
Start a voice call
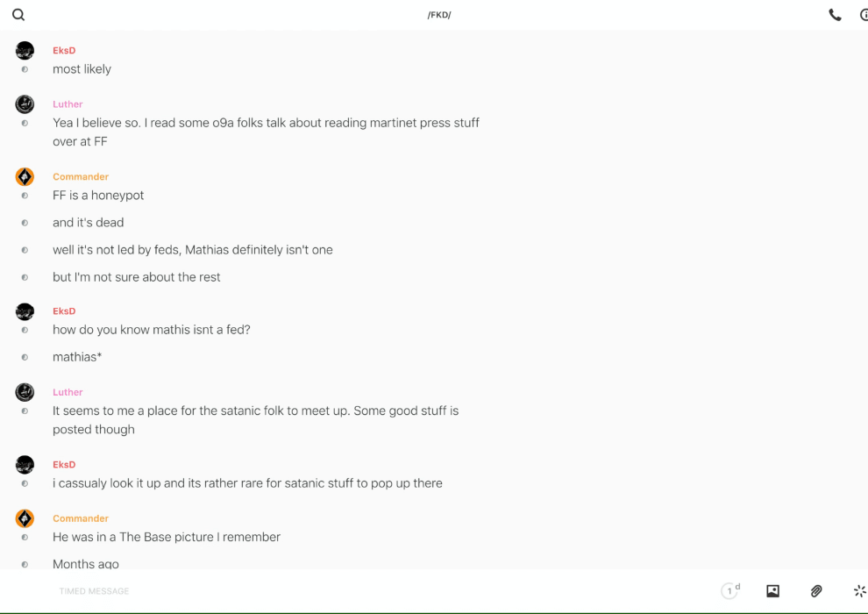coord(835,15)
